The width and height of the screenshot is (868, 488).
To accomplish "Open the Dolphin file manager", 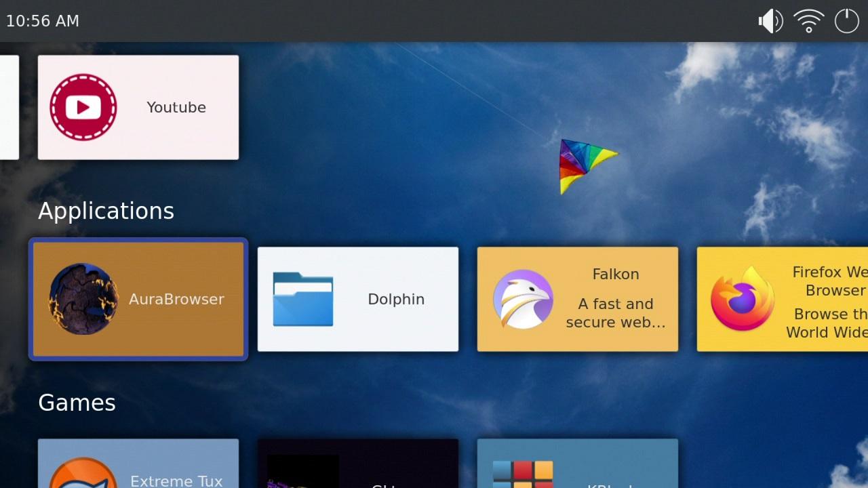I will 357,299.
